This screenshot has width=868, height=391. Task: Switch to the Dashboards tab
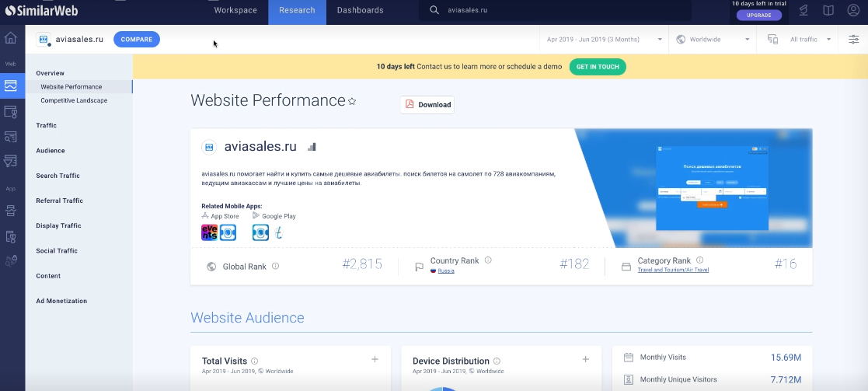pyautogui.click(x=361, y=11)
